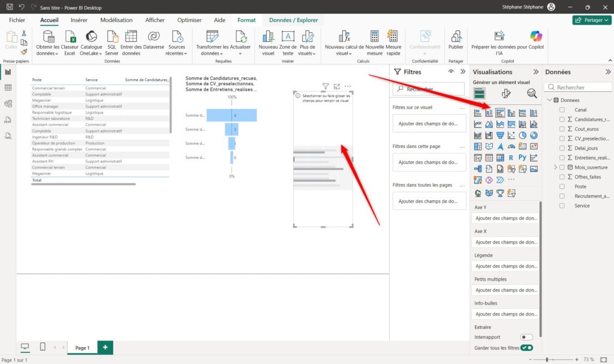Open the Données / Explorer tab

[x=293, y=20]
